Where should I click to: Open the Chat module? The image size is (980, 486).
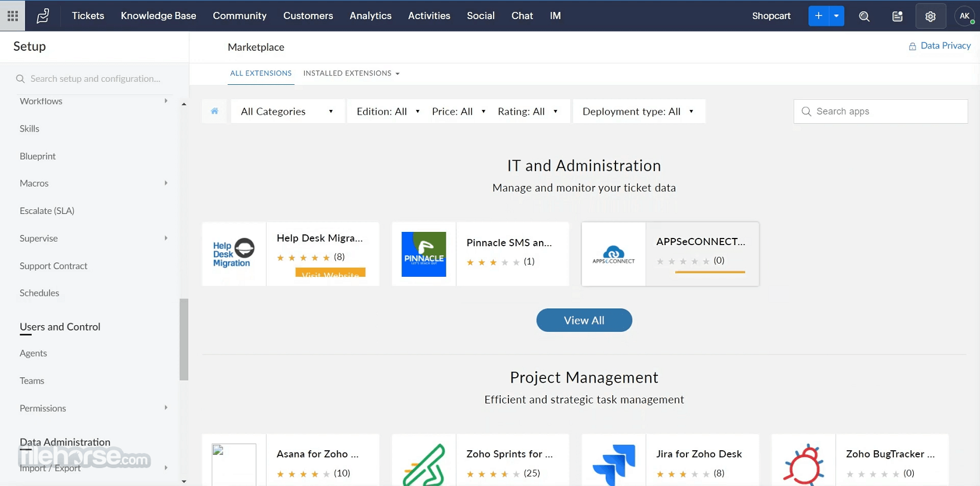point(522,16)
